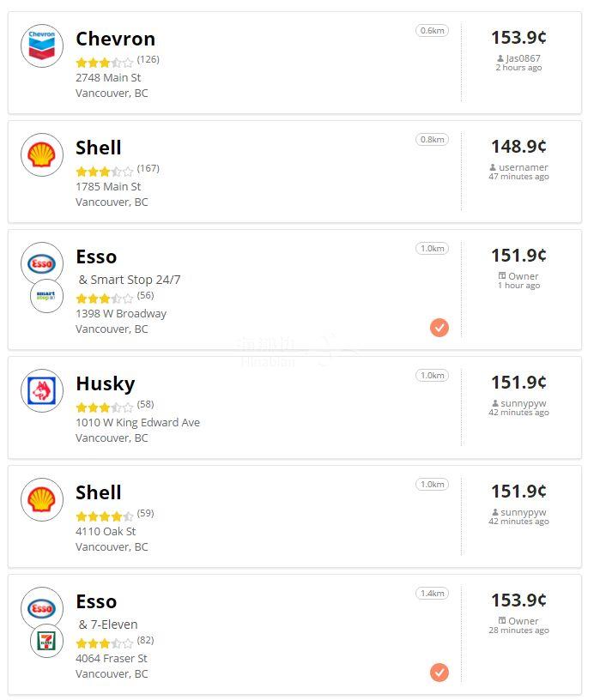
Task: Click the Smart Stop 24/7 logo icon
Action: pyautogui.click(x=46, y=296)
